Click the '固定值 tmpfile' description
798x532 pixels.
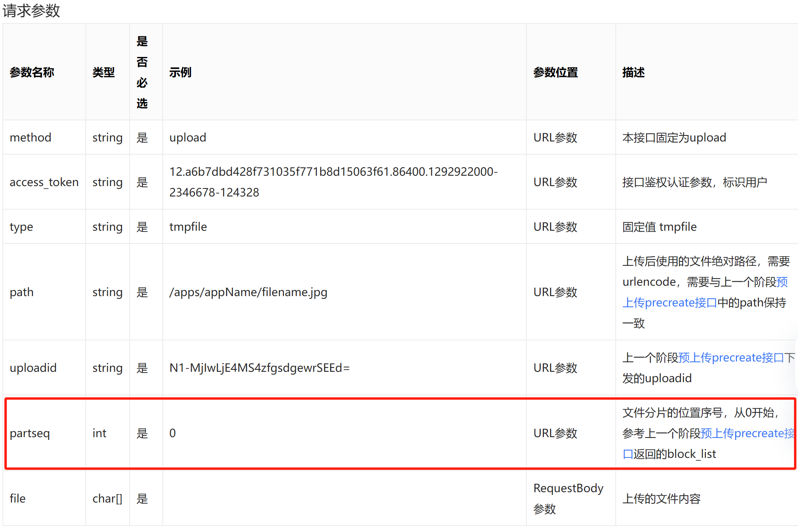coord(659,227)
